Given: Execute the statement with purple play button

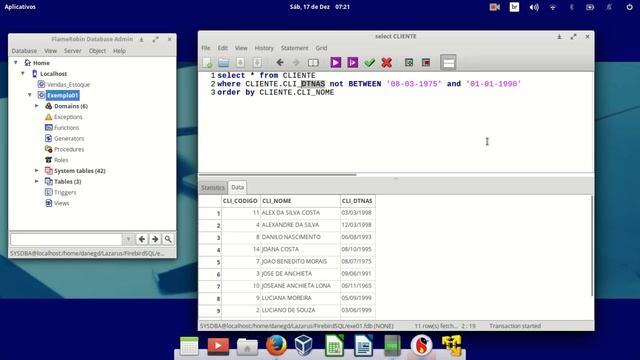Looking at the screenshot, I should [336, 62].
